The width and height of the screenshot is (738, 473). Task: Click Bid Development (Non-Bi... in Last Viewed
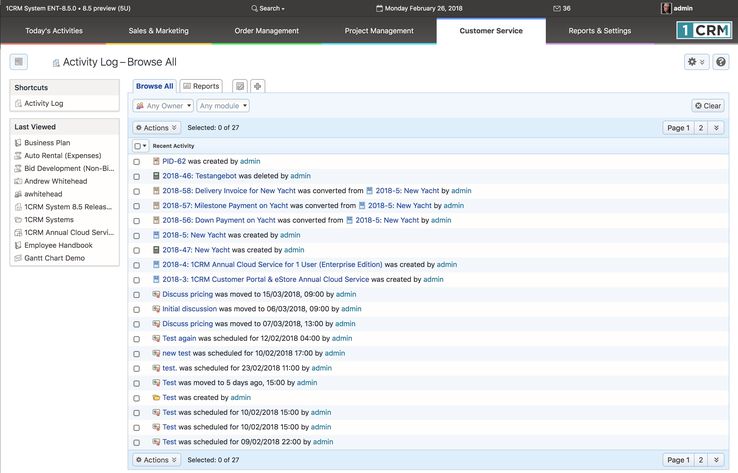click(x=69, y=168)
